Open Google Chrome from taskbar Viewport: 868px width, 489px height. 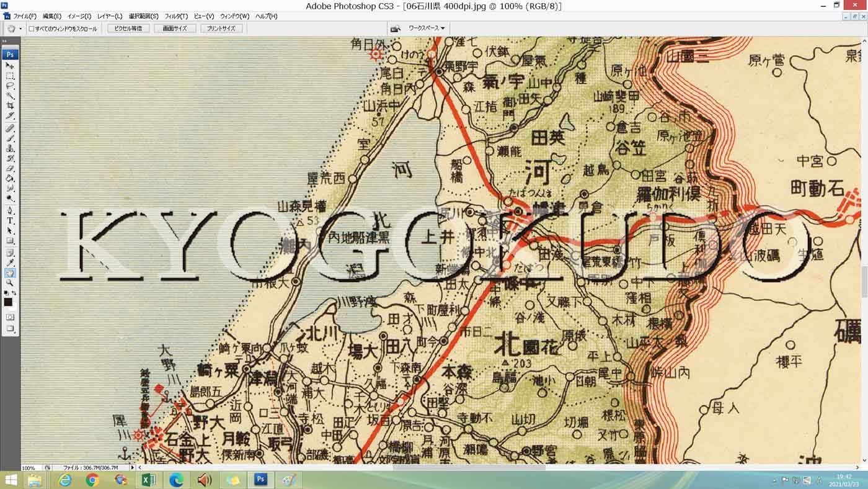tap(92, 480)
